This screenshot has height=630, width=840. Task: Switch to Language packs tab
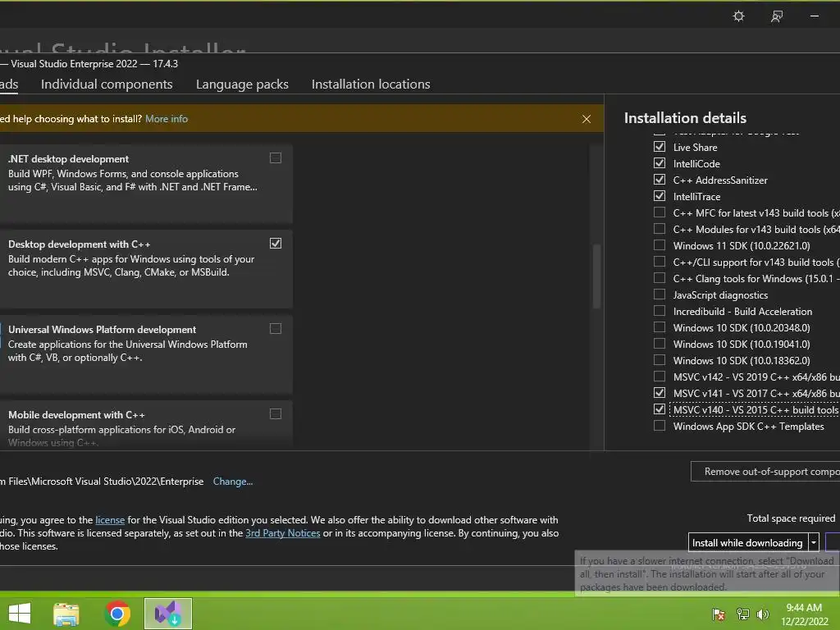click(242, 84)
